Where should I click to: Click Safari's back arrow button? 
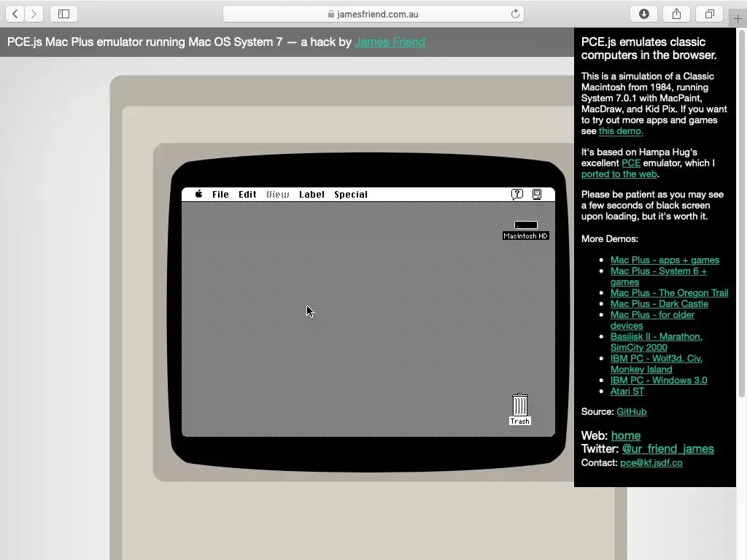click(15, 14)
